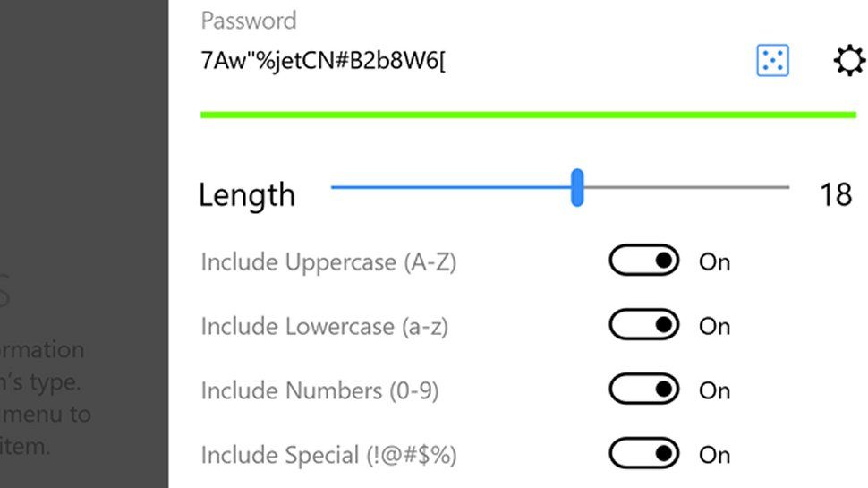Click the "Include Numbers (0-9)" label text

[319, 391]
